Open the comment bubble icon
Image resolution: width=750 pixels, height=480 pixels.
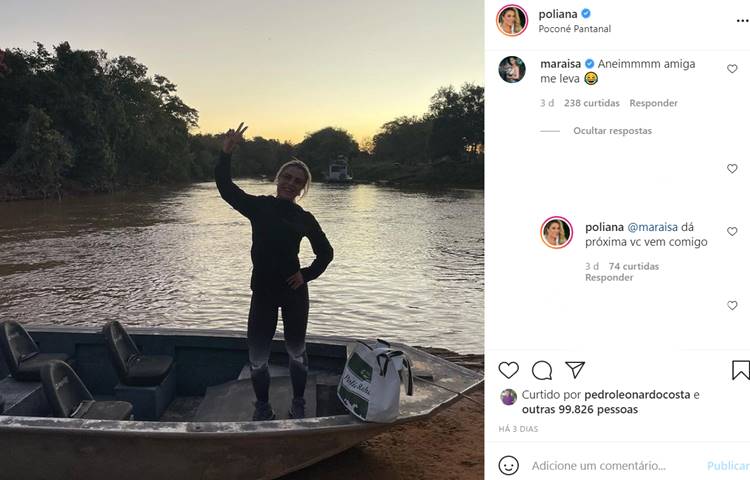point(542,370)
